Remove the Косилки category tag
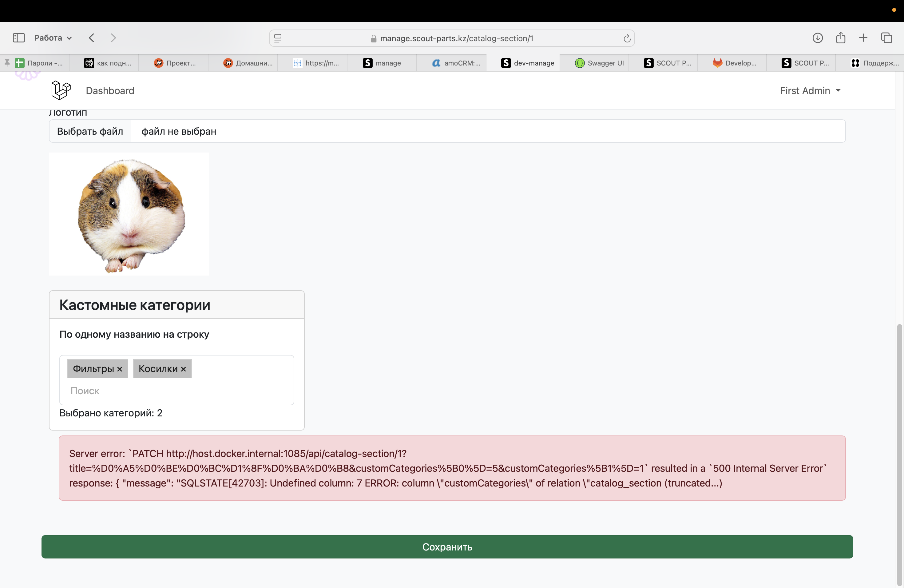The height and width of the screenshot is (588, 904). tap(184, 369)
